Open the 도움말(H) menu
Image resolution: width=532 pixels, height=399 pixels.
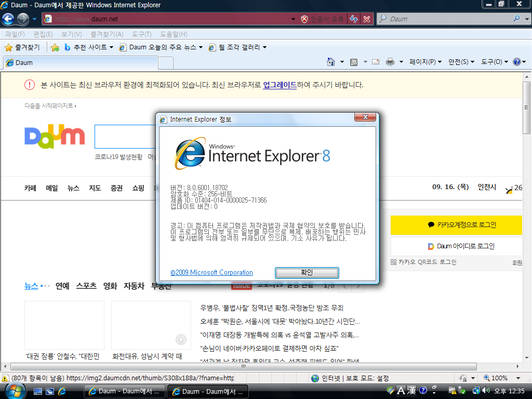pyautogui.click(x=174, y=34)
